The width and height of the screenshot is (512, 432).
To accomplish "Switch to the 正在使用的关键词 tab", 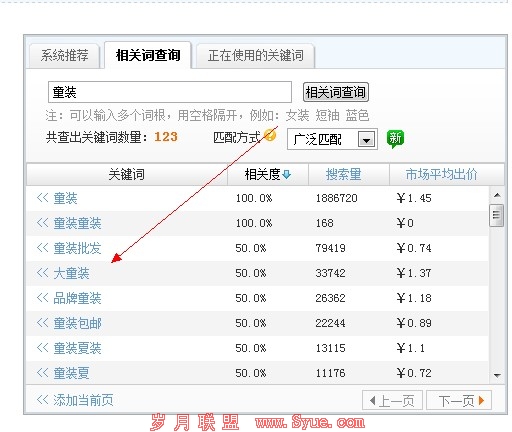I will pyautogui.click(x=256, y=55).
